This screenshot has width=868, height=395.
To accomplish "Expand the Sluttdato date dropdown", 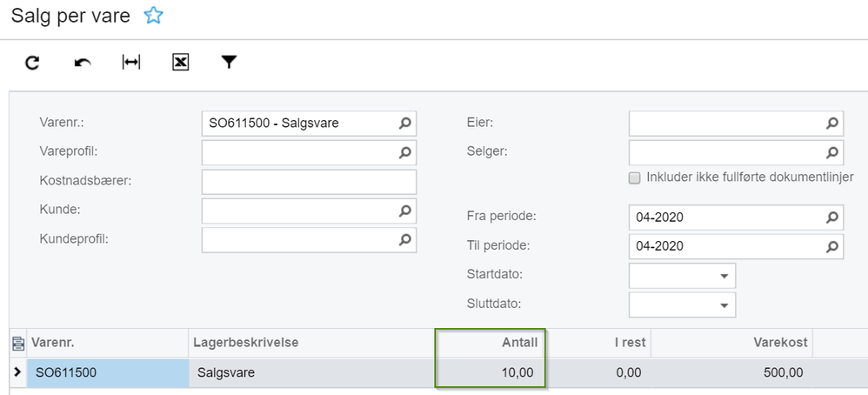I will coord(724,305).
